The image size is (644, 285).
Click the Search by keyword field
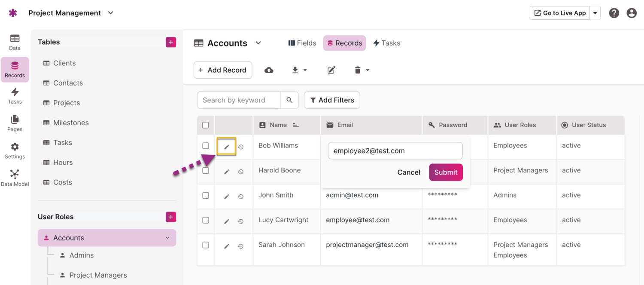click(239, 100)
